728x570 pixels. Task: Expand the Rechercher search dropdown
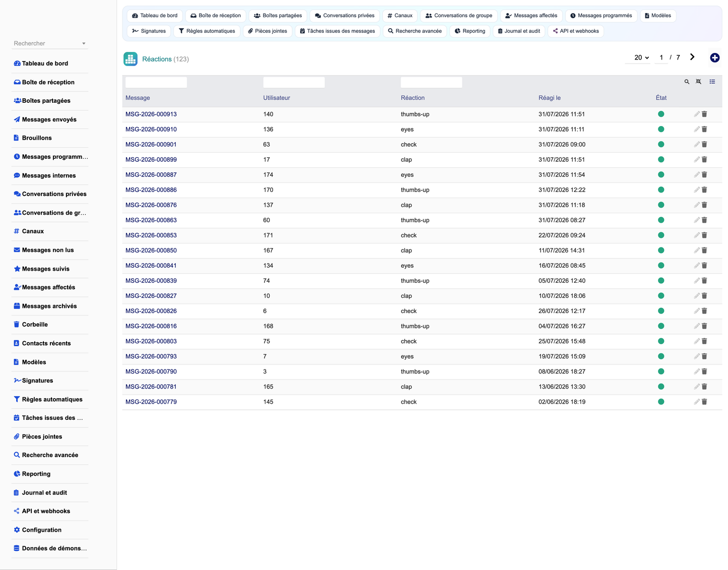84,43
